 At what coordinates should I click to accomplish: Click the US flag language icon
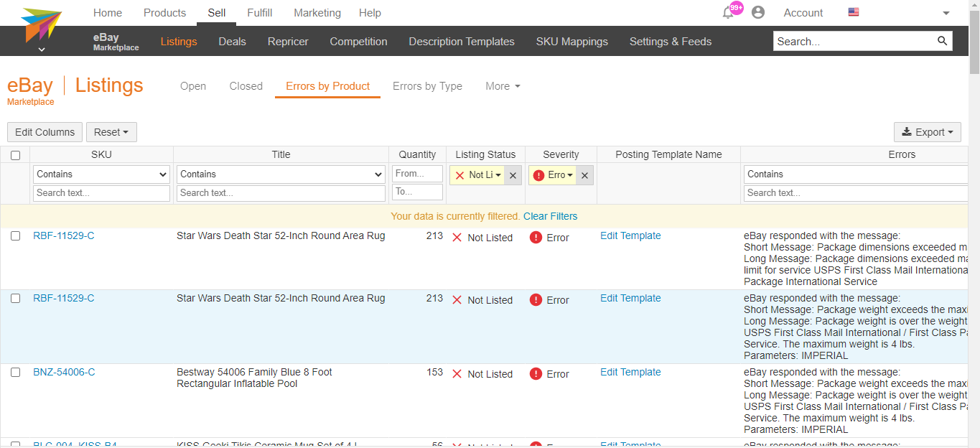tap(854, 12)
